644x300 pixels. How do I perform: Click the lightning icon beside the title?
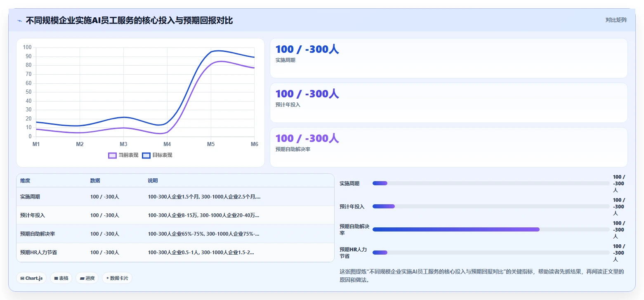[19, 21]
